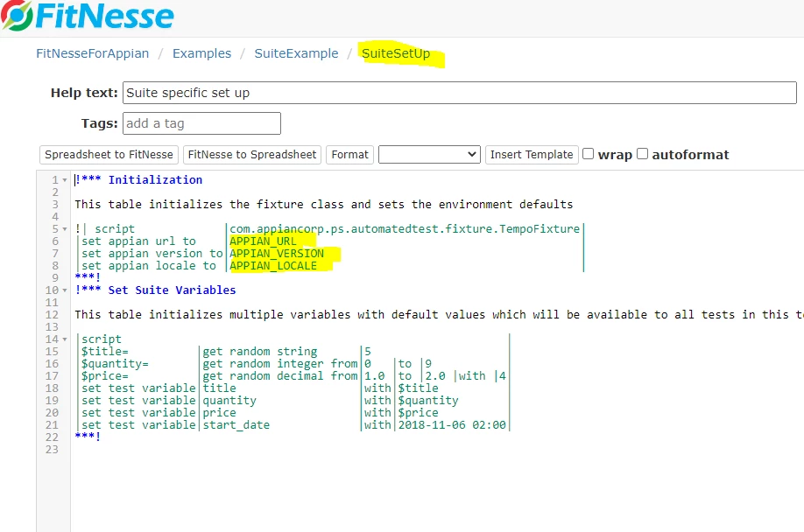Enable the autoformat checkbox
The width and height of the screenshot is (804, 532).
[x=643, y=154]
